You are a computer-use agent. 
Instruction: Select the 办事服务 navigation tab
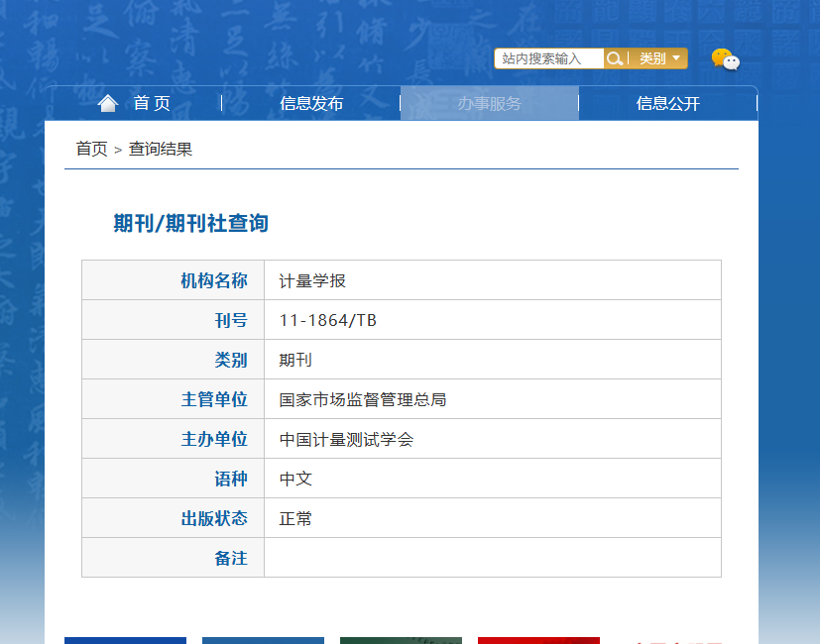[490, 103]
